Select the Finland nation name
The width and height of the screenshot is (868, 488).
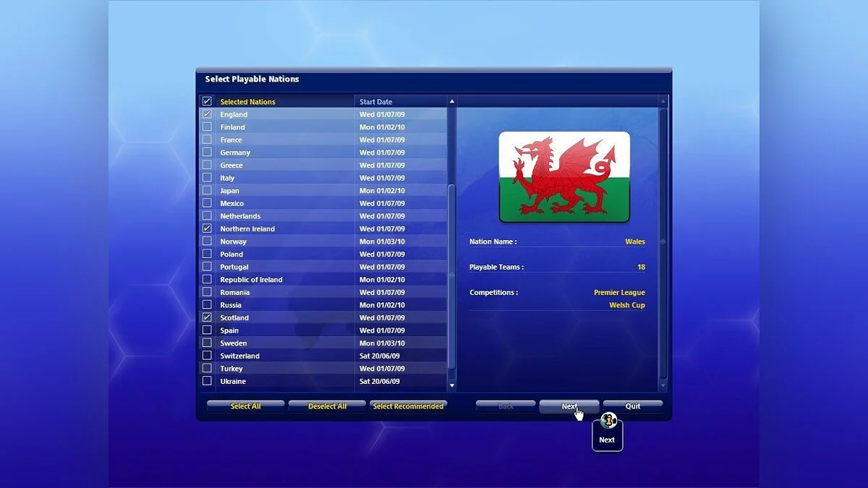[x=232, y=127]
